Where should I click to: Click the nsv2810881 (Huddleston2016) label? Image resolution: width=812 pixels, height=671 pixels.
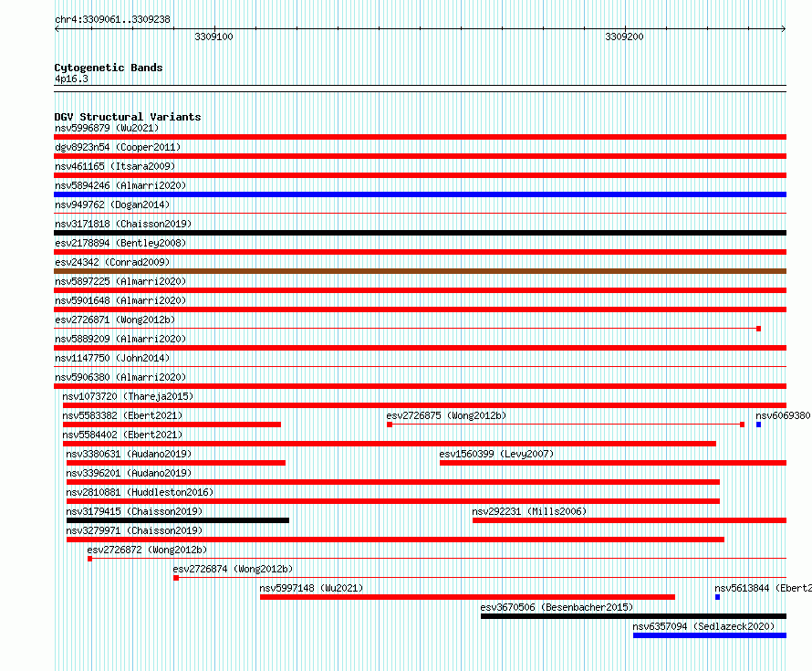tap(140, 492)
